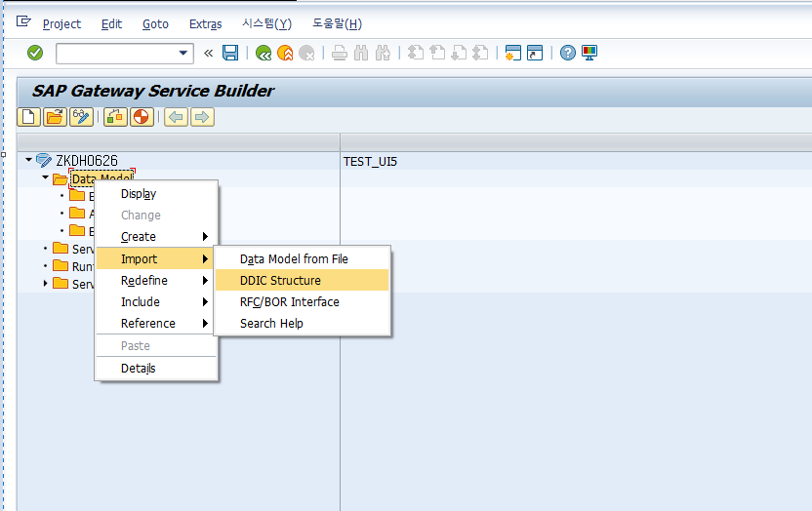Image resolution: width=812 pixels, height=511 pixels.
Task: Click the Next Page icon
Action: (459, 53)
